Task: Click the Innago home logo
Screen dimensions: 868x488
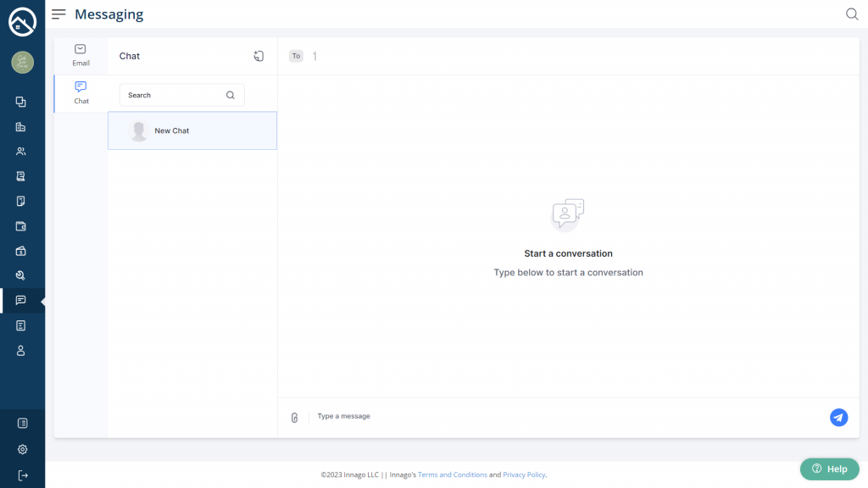Action: [x=22, y=21]
